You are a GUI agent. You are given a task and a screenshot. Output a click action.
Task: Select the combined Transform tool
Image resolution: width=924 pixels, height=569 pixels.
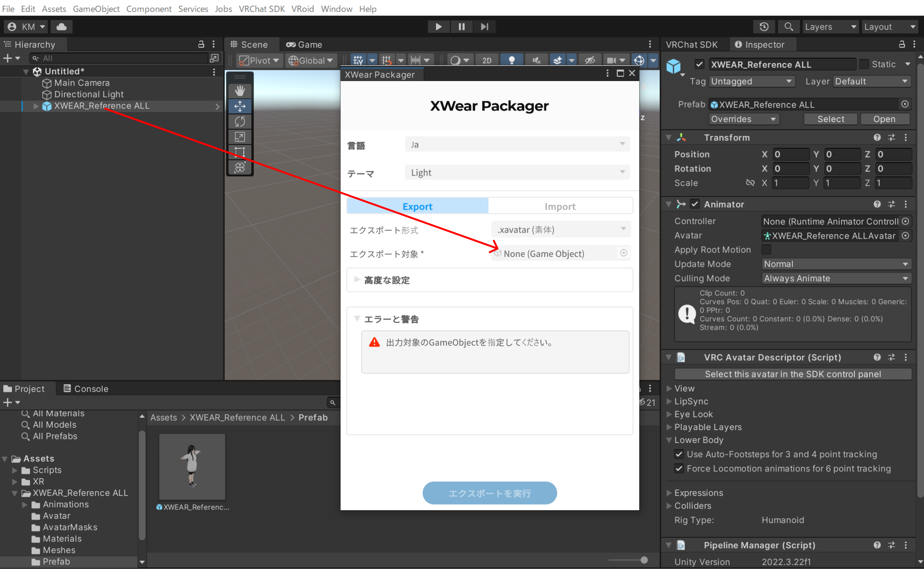click(240, 168)
